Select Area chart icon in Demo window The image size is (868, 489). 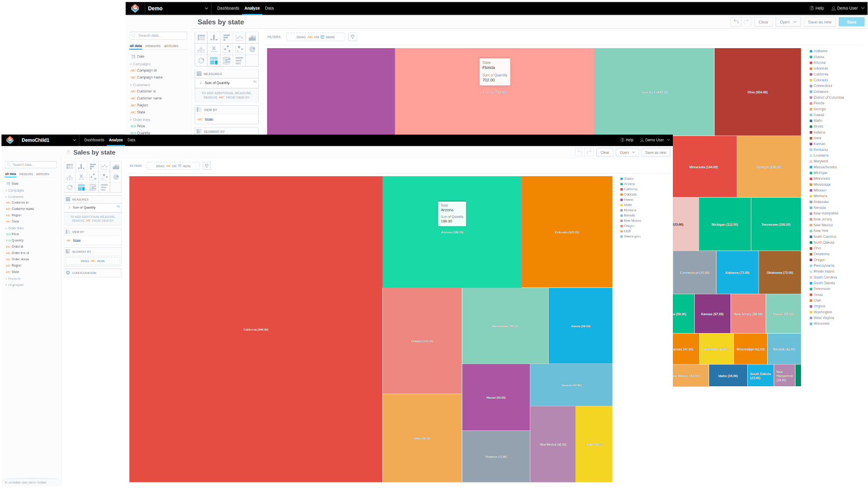click(252, 37)
